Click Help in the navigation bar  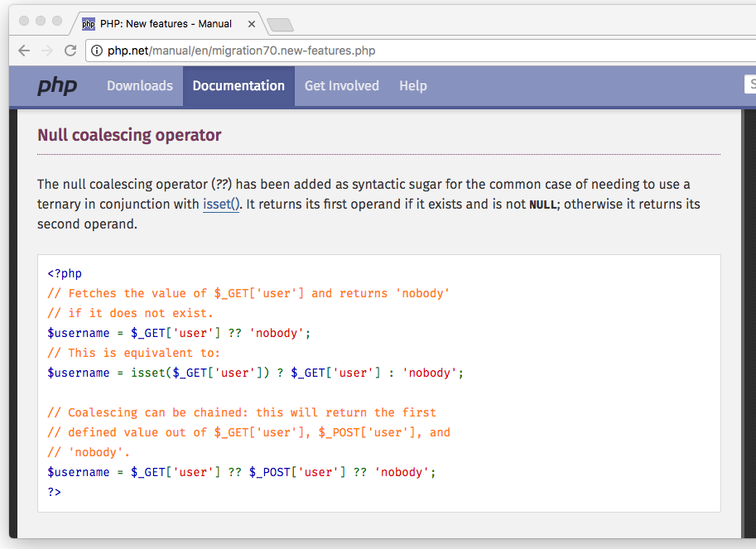click(x=413, y=86)
